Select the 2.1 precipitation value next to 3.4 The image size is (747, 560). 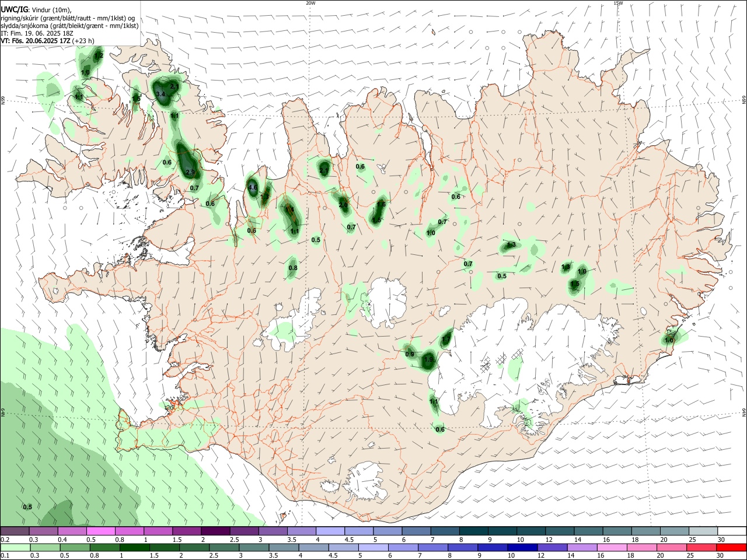174,86
